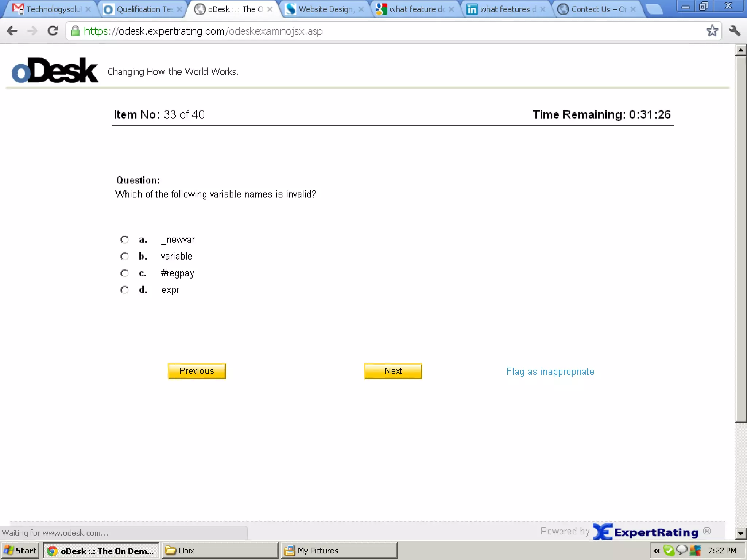Click the Gmail favicon on first tab
Screen dimensions: 747x560
[x=18, y=9]
